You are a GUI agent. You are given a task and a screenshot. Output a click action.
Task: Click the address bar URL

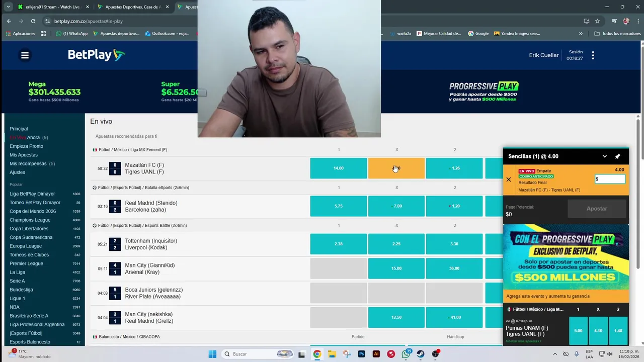click(89, 21)
